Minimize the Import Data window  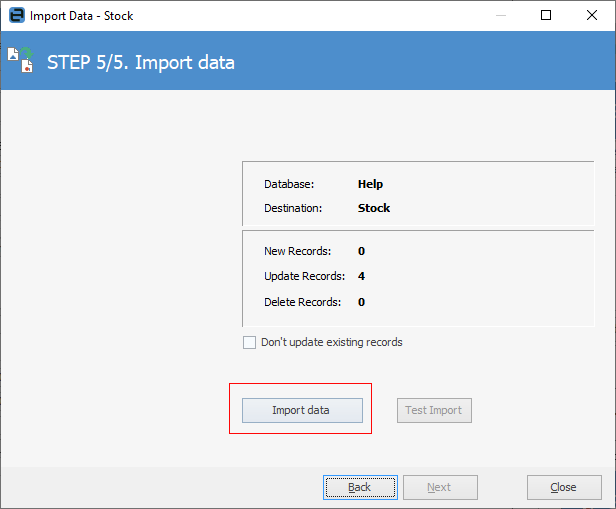[499, 16]
